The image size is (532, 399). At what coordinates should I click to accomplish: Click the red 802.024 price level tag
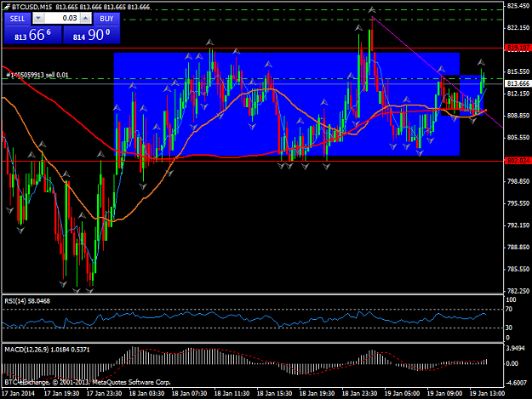[x=518, y=161]
